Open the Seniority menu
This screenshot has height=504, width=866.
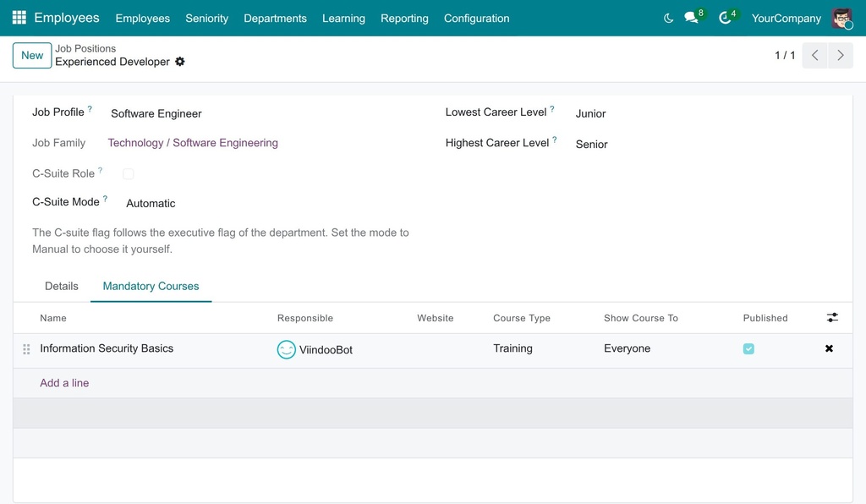[206, 19]
